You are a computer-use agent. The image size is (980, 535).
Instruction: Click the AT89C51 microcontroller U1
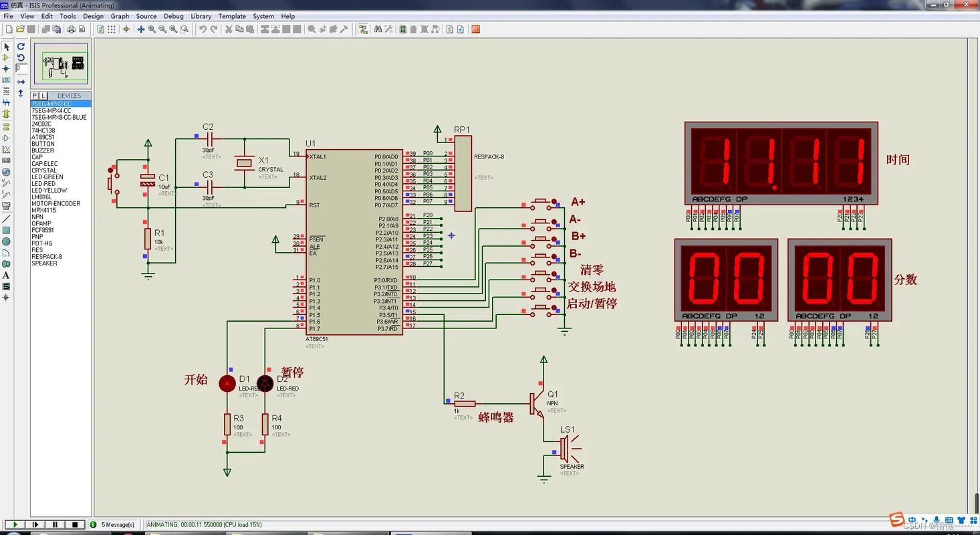coord(354,242)
